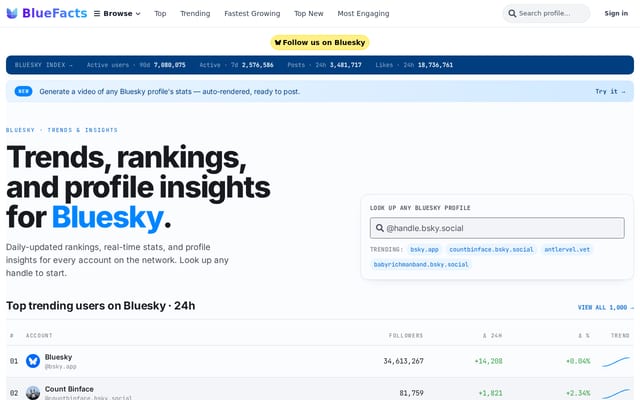Click Follow us on Bluesky button
Viewport: 640px width, 400px height.
[x=320, y=42]
